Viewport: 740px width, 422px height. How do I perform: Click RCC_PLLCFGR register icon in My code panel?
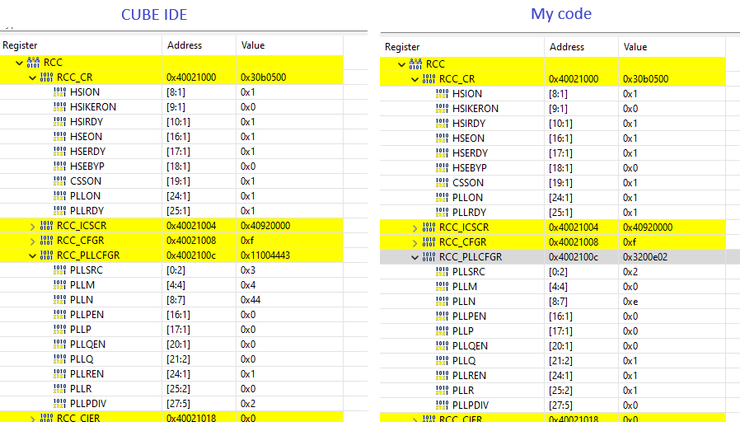click(x=429, y=257)
